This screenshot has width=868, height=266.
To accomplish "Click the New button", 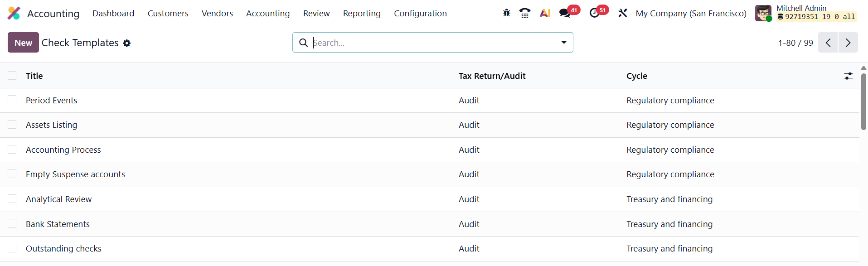I will coord(23,43).
